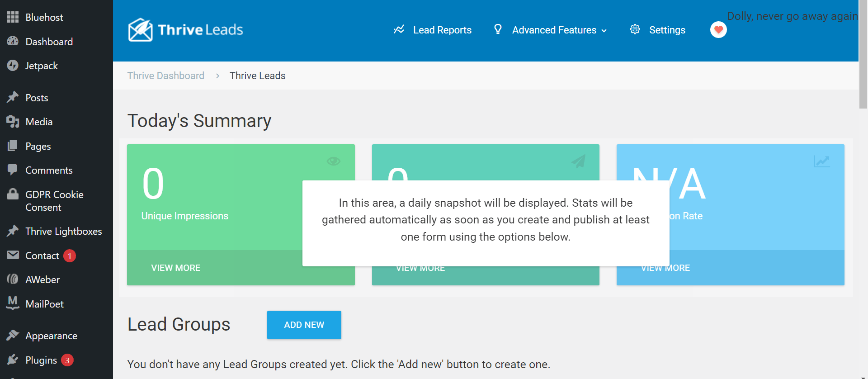Screen dimensions: 868x379
Task: Open Lead Reports from the top navigation
Action: 442,30
